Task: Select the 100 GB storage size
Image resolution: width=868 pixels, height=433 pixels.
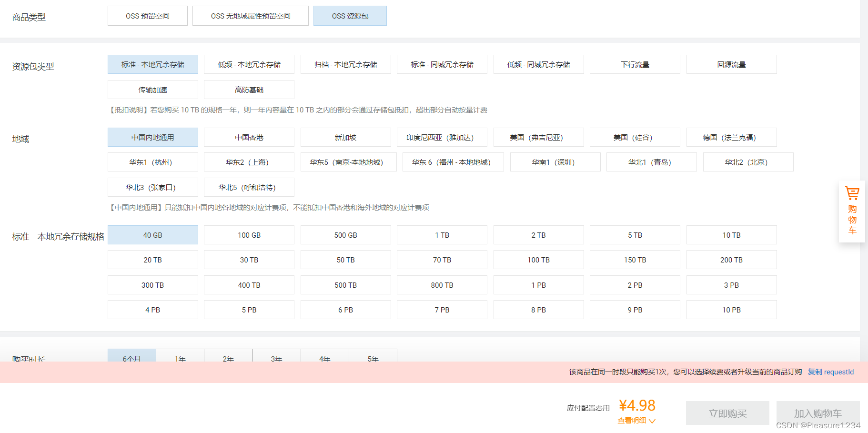Action: (249, 235)
